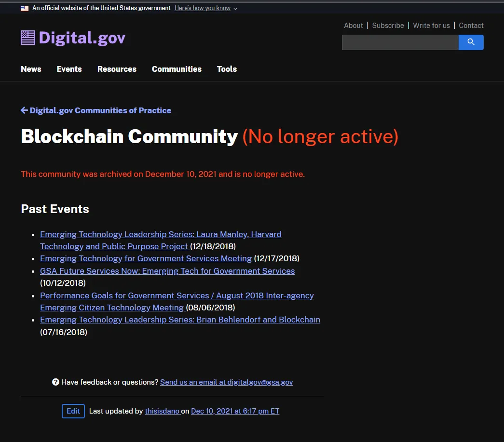Open the Brian Behlendorf and Blockchain event
Viewport: 504px width, 442px height.
(180, 320)
